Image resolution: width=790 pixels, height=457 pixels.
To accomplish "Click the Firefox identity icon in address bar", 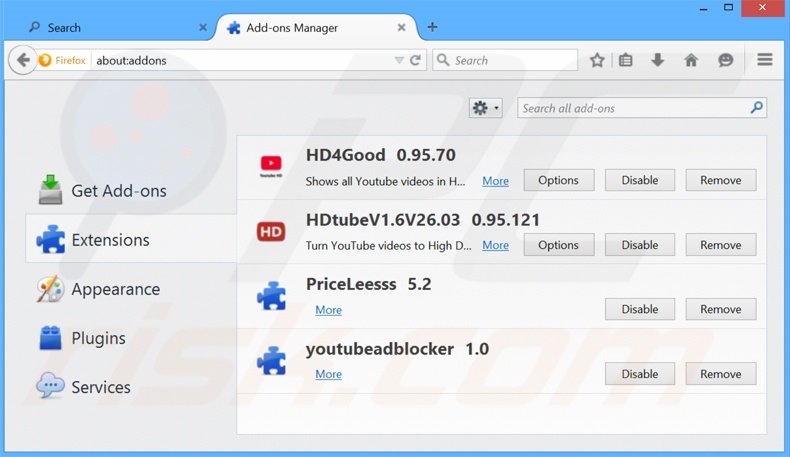I will pos(45,60).
